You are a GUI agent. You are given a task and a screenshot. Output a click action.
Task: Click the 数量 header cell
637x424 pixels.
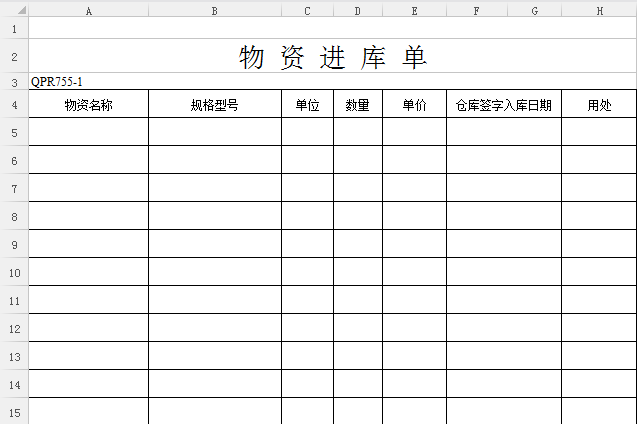(x=358, y=104)
